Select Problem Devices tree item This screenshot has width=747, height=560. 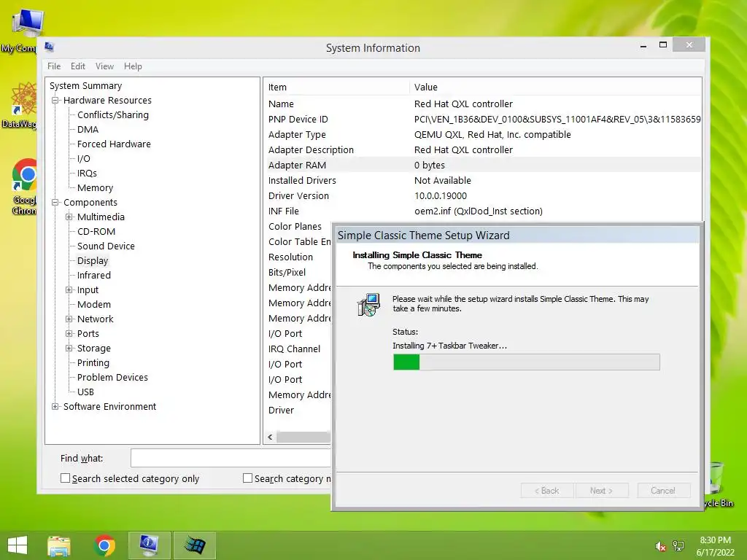pyautogui.click(x=112, y=377)
